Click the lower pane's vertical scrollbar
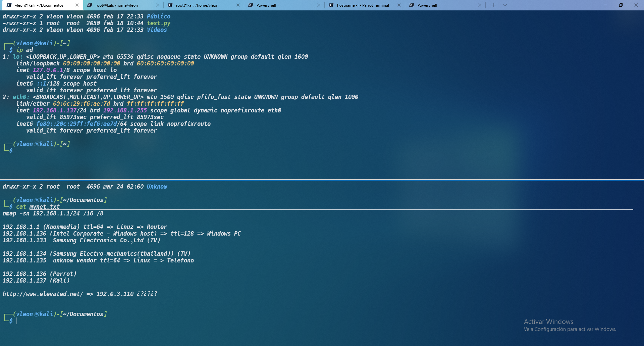This screenshot has height=346, width=644. (643, 332)
